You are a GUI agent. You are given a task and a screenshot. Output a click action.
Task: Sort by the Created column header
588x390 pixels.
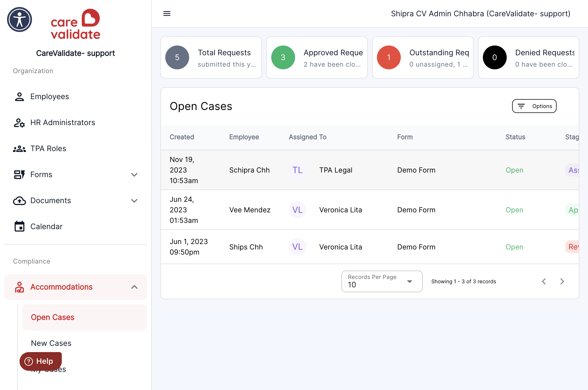tap(182, 137)
